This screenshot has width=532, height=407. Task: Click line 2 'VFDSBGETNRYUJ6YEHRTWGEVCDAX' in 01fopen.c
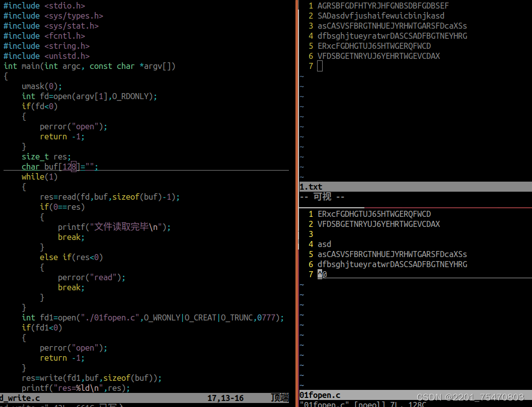coord(378,224)
